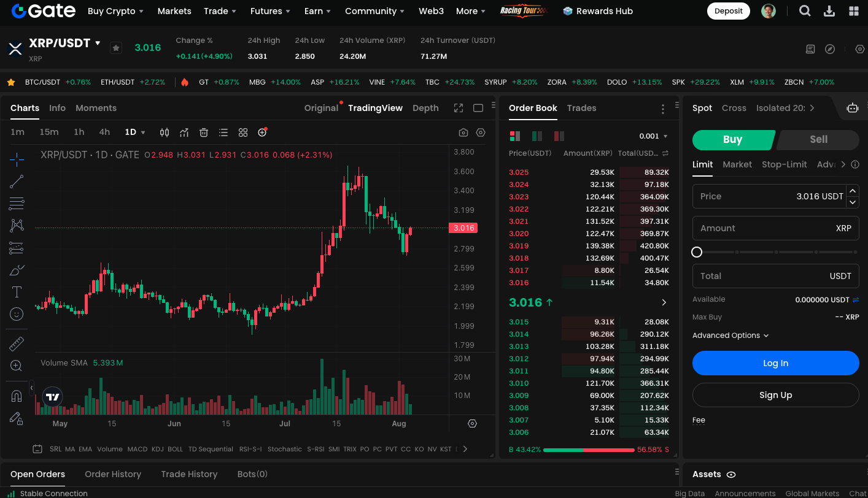Screen dimensions: 868x498
Task: Select the zoom in tool
Action: click(17, 366)
